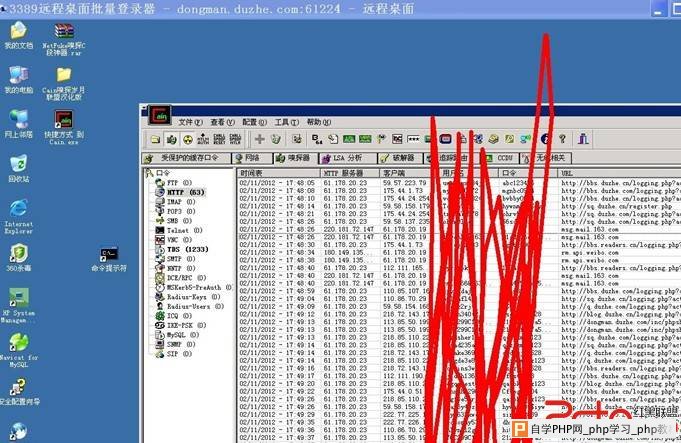Viewport: 681px width, 443px height.
Task: Select the 快捷方式 到 Cain.exe shortcut
Action: (x=64, y=127)
